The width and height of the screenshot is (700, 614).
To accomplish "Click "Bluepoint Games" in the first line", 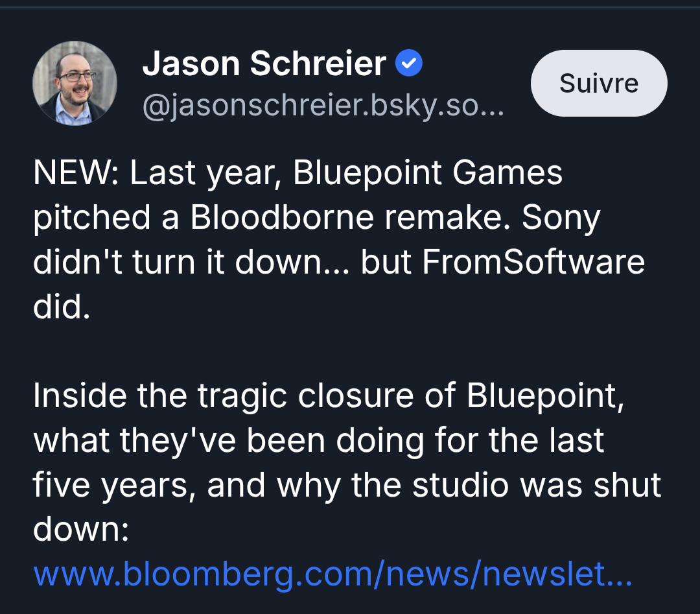I will pyautogui.click(x=428, y=173).
